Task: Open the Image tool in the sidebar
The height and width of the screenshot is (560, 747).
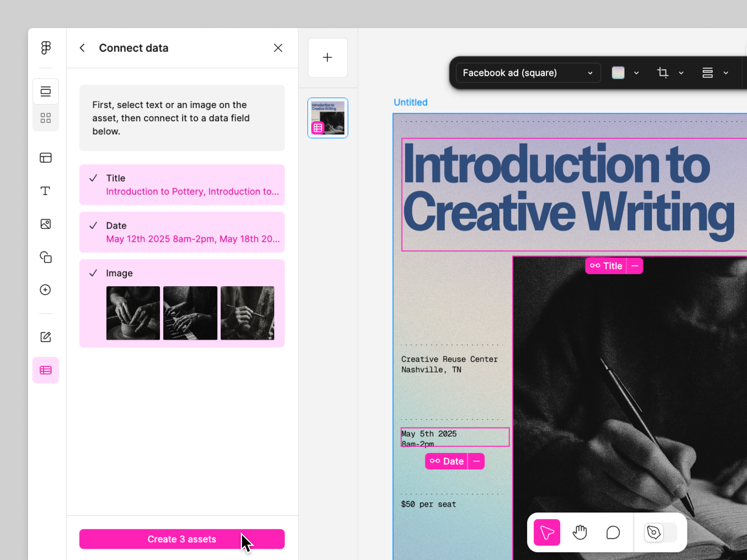Action: (x=46, y=224)
